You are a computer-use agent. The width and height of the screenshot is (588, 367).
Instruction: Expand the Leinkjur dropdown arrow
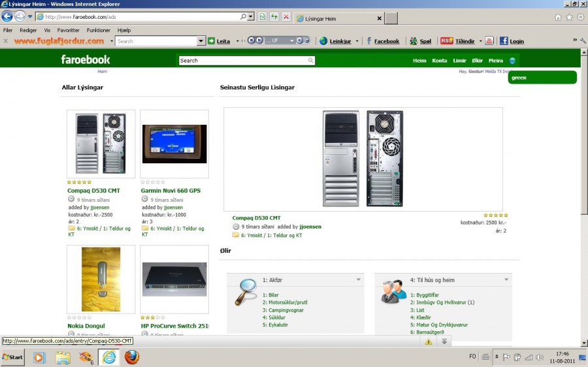pos(357,41)
